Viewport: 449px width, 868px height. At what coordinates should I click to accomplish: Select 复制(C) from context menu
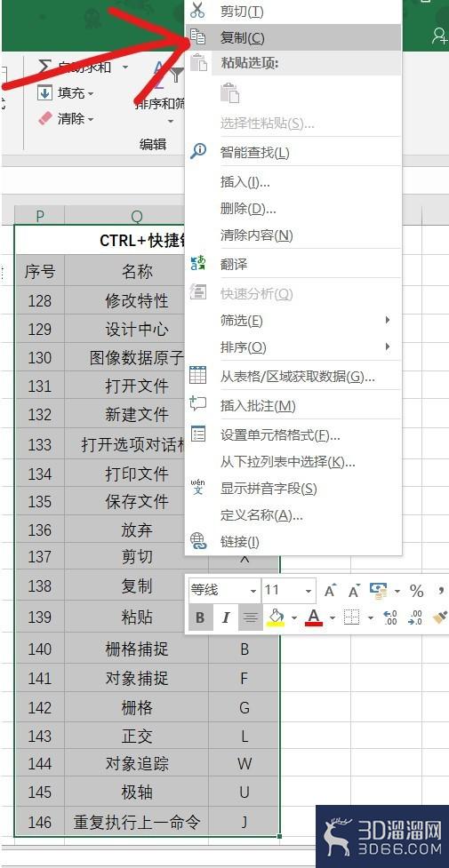(293, 37)
